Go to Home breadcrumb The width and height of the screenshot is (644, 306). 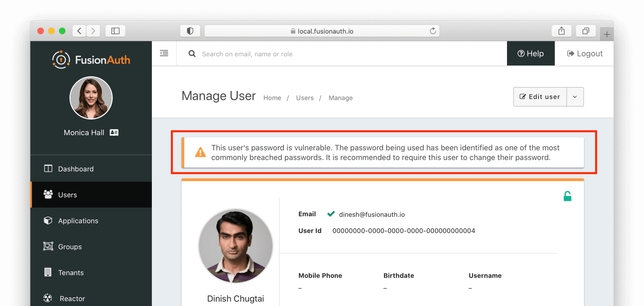coord(272,98)
